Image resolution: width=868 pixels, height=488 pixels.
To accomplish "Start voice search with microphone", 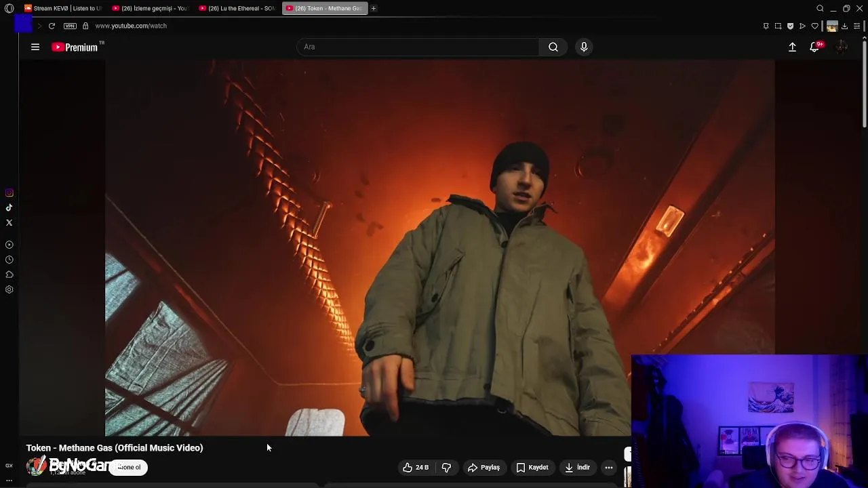I will pyautogui.click(x=584, y=47).
